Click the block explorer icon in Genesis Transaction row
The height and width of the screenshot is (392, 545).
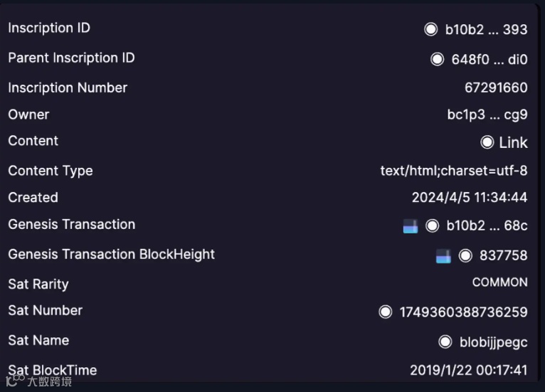coord(411,226)
